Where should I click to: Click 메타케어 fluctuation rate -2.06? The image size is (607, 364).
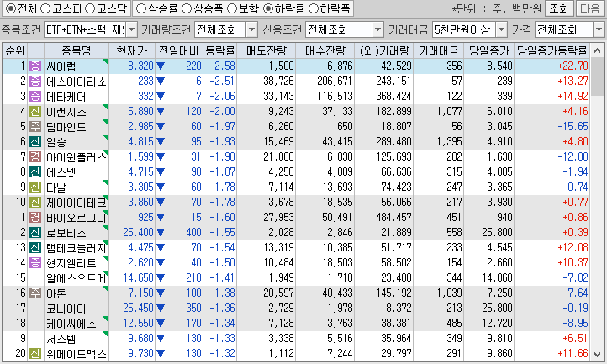pyautogui.click(x=222, y=97)
